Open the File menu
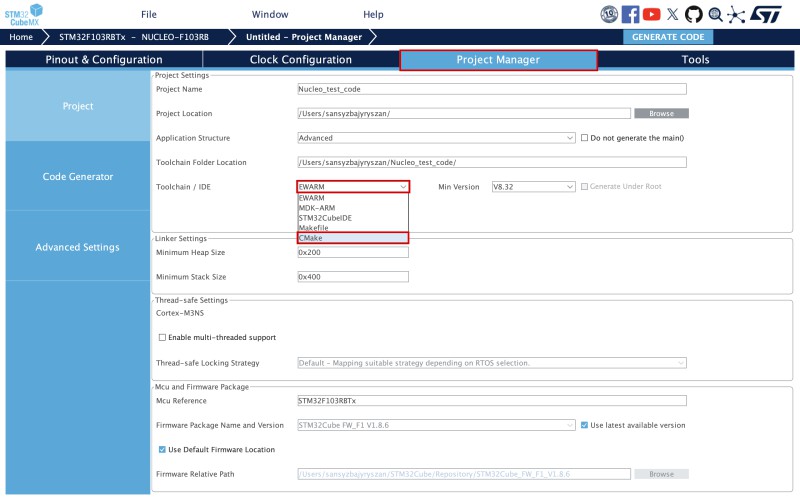The image size is (800, 500). tap(149, 14)
